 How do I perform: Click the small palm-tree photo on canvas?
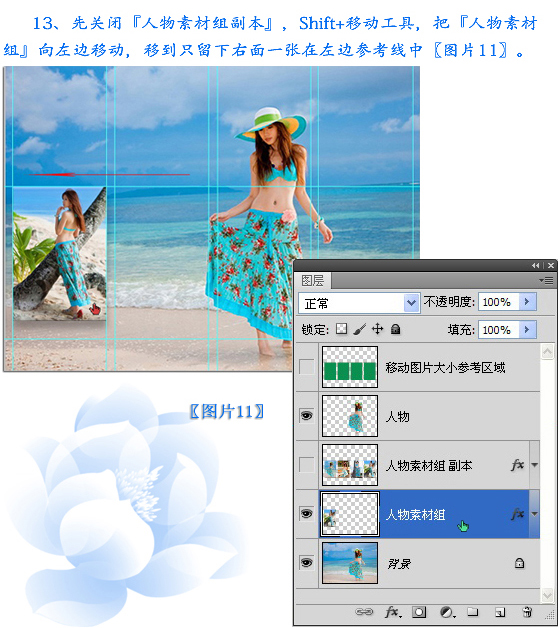pyautogui.click(x=60, y=253)
